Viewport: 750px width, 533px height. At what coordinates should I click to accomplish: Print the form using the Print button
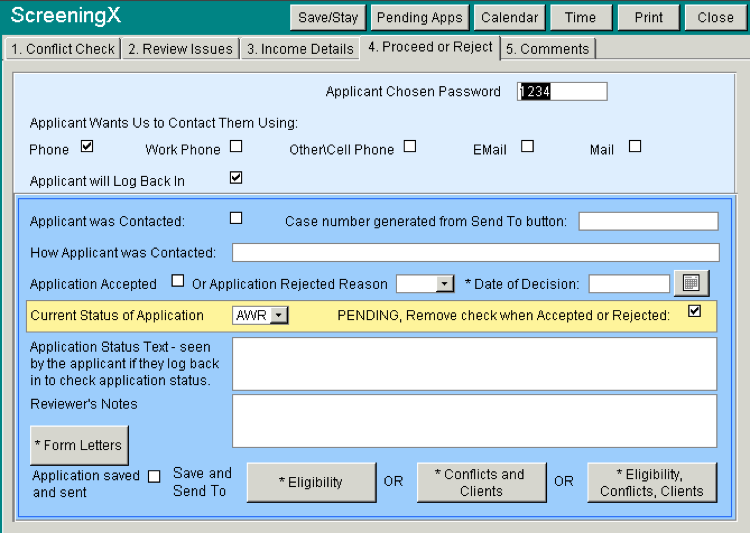[x=648, y=17]
